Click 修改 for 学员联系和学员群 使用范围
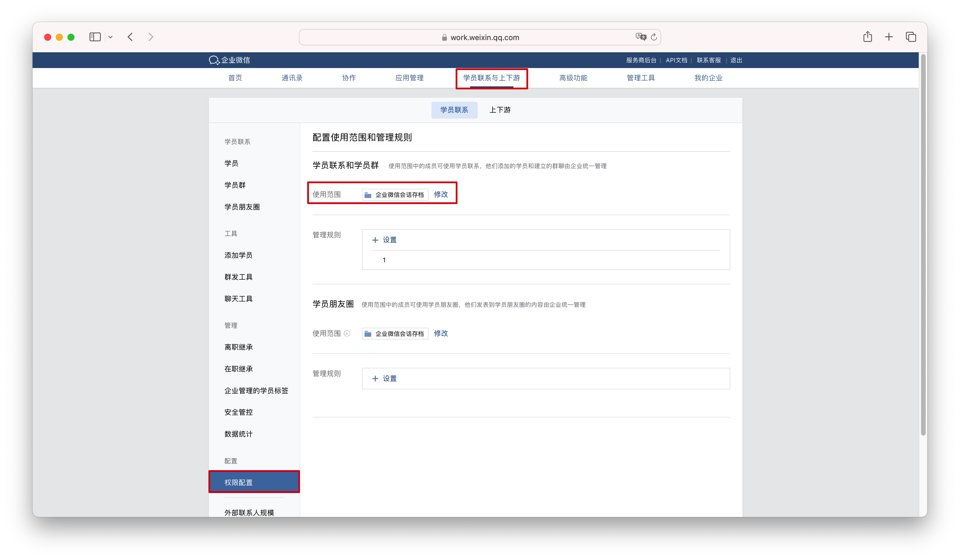960x560 pixels. pyautogui.click(x=441, y=194)
